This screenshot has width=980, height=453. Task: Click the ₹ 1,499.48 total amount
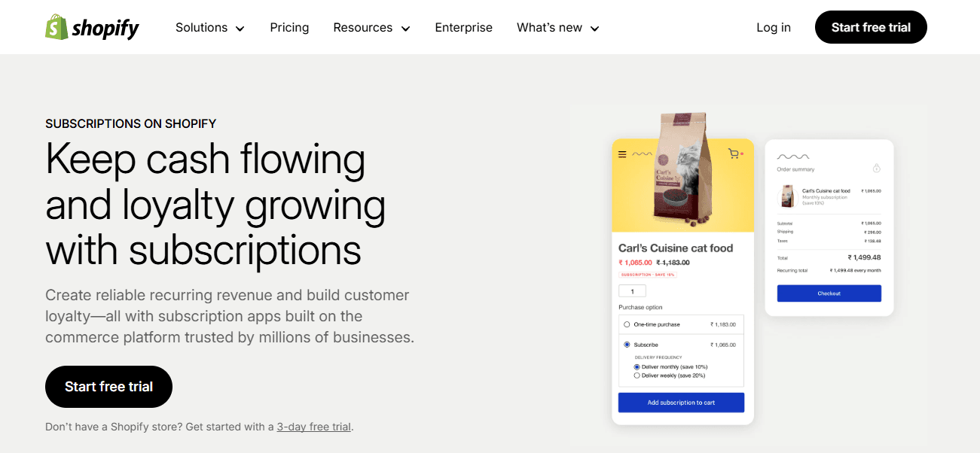point(864,257)
